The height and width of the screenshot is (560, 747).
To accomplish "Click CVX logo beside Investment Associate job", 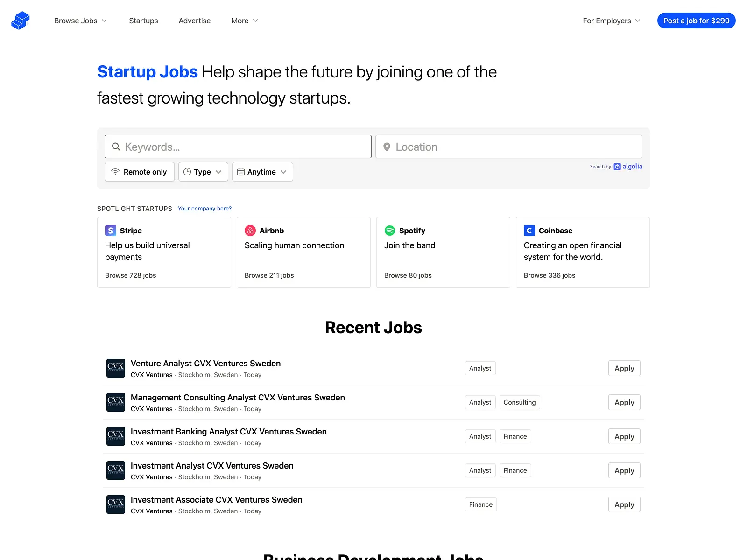I will pos(116,504).
